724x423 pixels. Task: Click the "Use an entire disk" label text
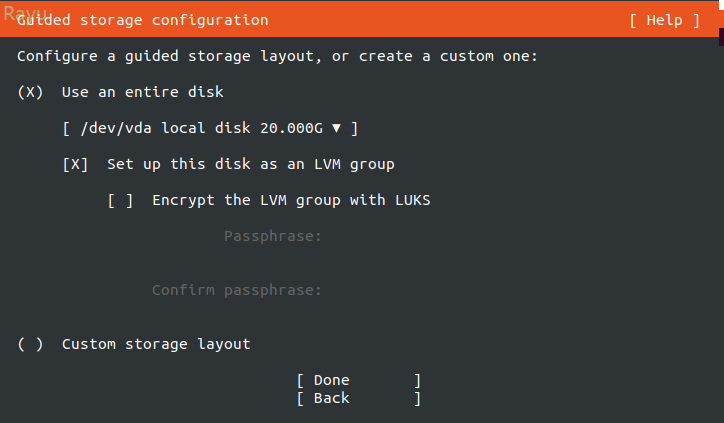coord(142,92)
